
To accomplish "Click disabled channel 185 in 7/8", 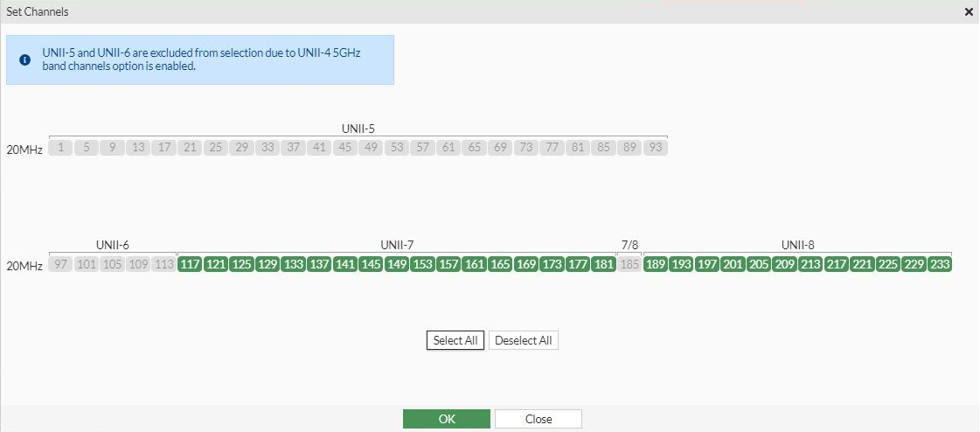I will [629, 264].
